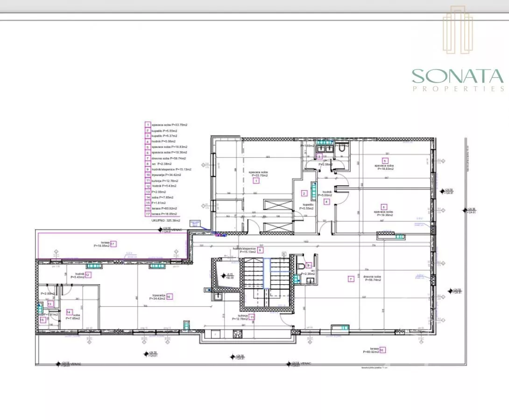The width and height of the screenshot is (509, 420).
Task: Click room marker 14 in the small soba
Action: tap(69, 312)
